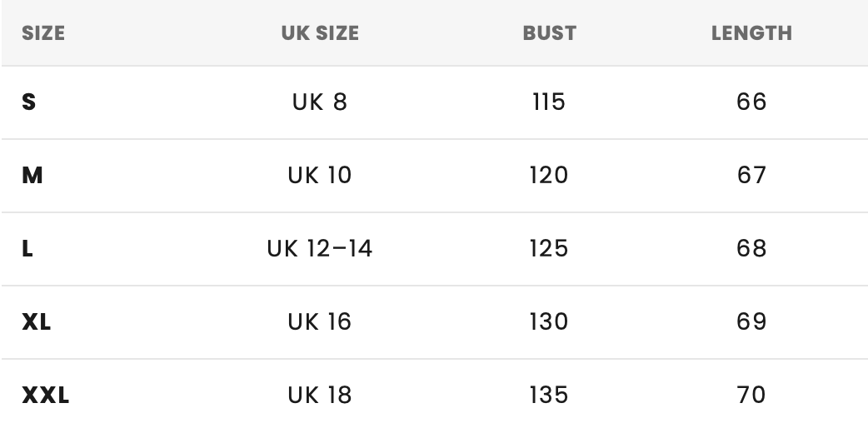This screenshot has width=868, height=433.
Task: Select the S size row label
Action: coord(29,102)
